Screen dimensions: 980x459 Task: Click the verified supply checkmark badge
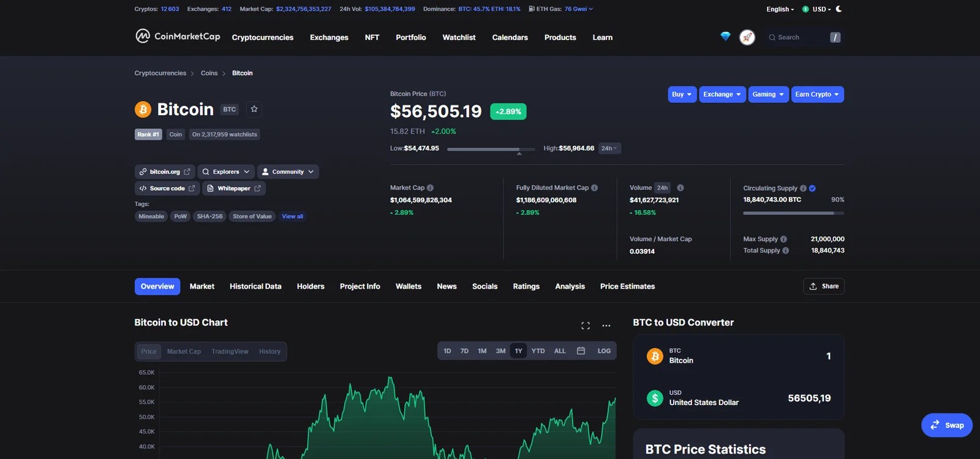pos(812,189)
